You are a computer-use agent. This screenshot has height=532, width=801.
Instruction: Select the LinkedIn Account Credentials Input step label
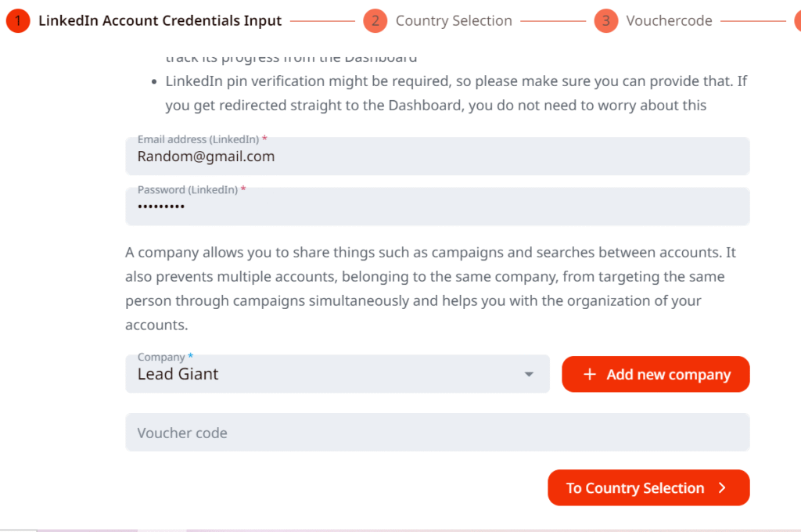(x=160, y=21)
